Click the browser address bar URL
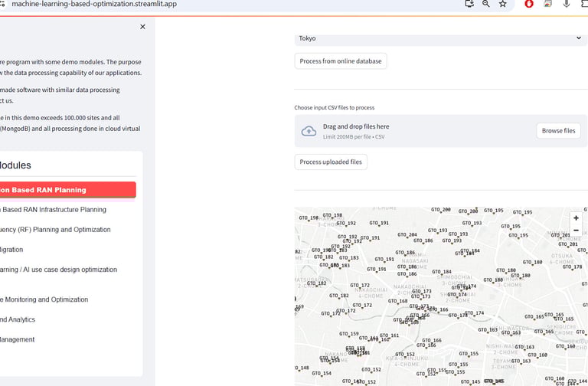588x386 pixels. 93,4
